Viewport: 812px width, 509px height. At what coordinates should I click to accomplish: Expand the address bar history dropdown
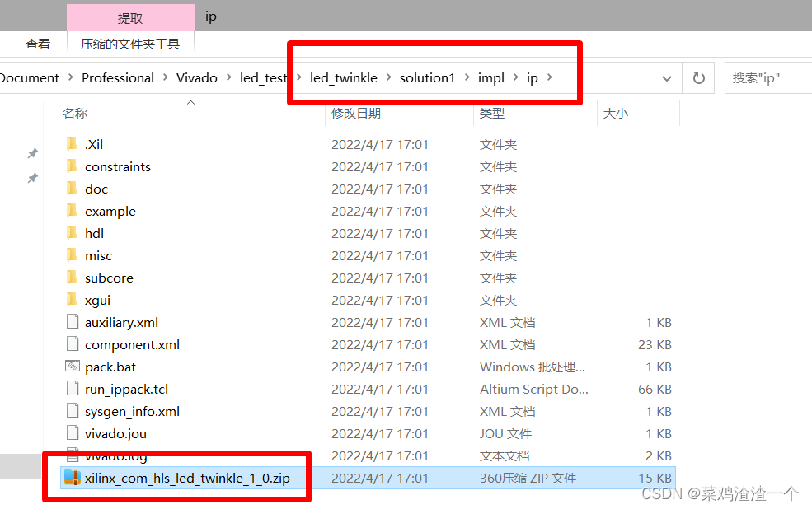[667, 77]
